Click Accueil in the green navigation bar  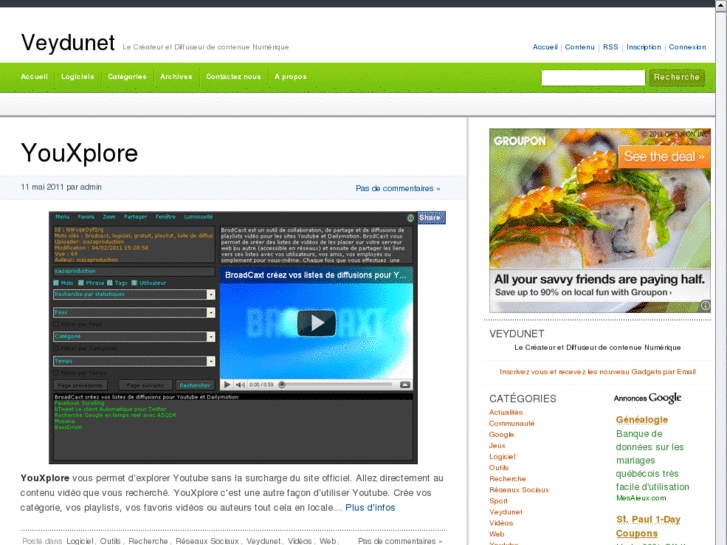click(34, 77)
